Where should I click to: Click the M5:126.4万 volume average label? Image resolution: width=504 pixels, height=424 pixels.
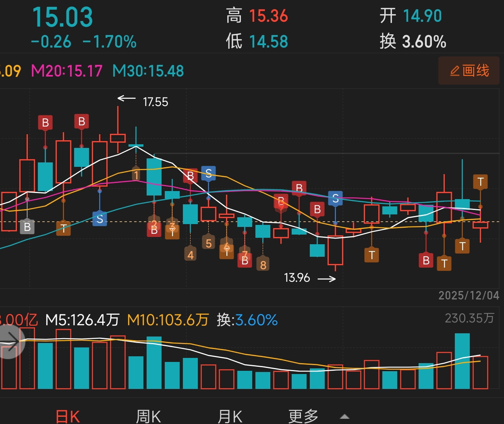click(82, 320)
